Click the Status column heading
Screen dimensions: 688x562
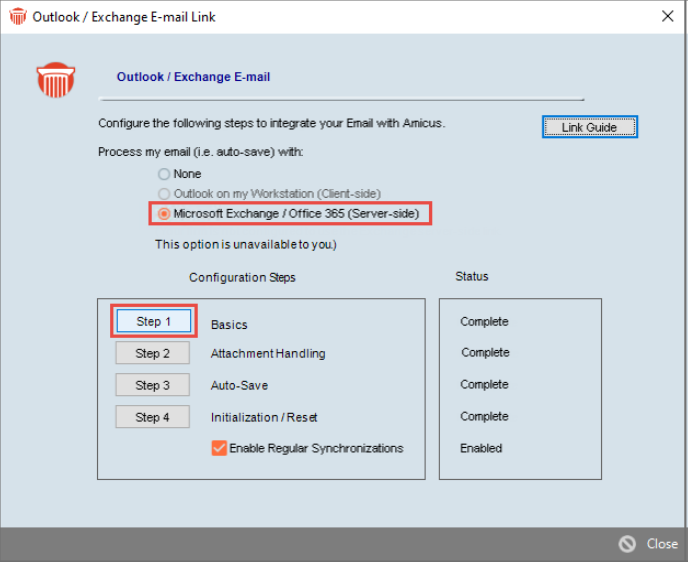tap(472, 276)
